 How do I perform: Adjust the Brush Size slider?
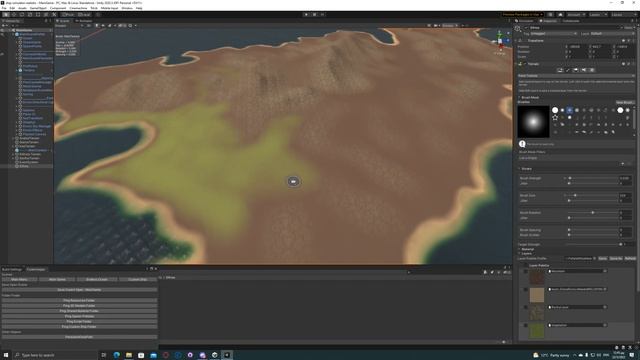click(x=592, y=196)
